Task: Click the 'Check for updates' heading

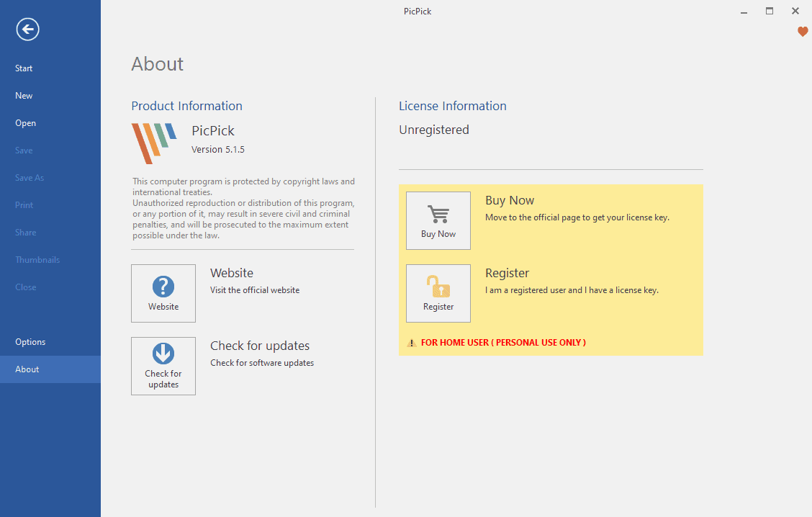Action: [x=260, y=346]
